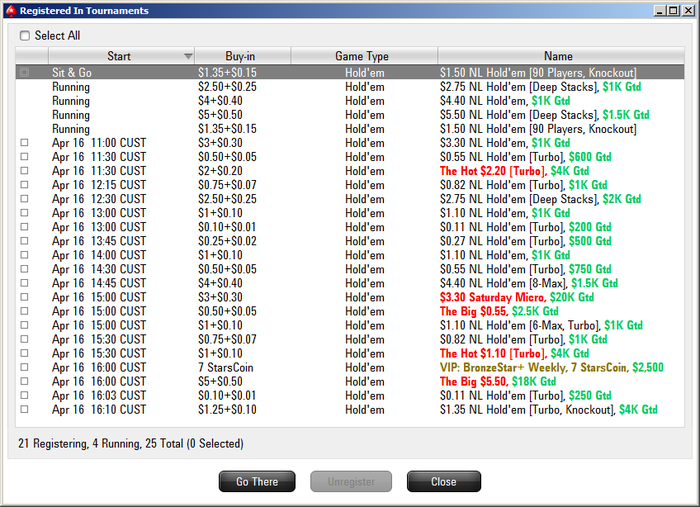700x507 pixels.
Task: Check the box for Apr 16 11:00 tournament
Action: tap(25, 142)
